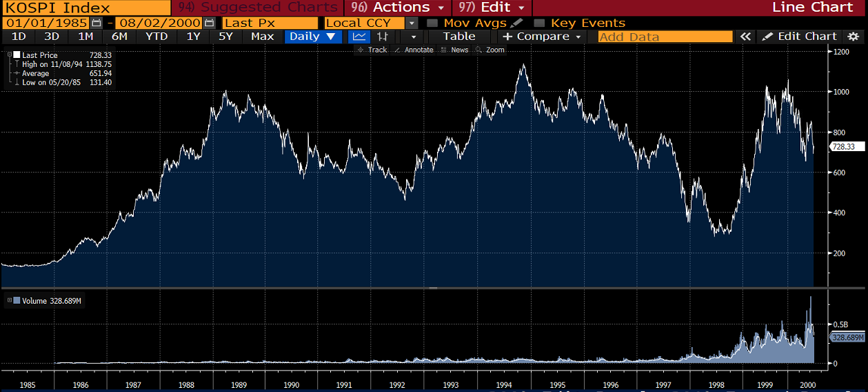Switch to the bar chart type icon

[x=383, y=37]
